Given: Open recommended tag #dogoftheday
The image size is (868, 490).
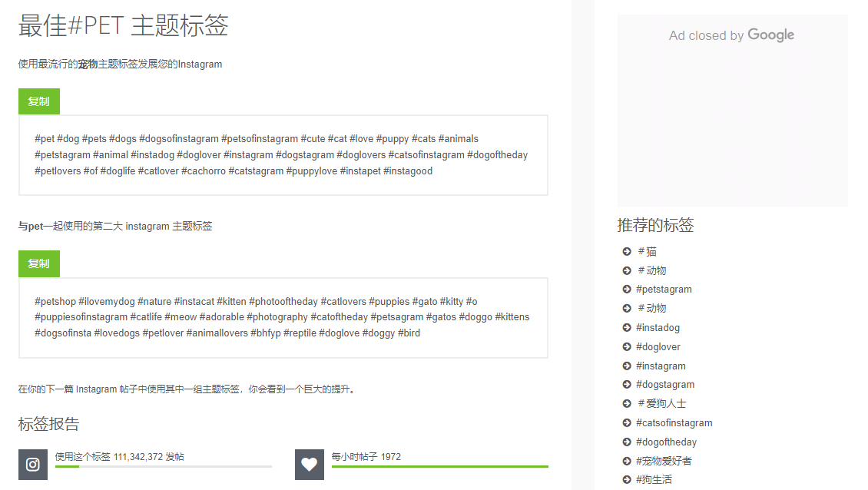Looking at the screenshot, I should (x=667, y=442).
